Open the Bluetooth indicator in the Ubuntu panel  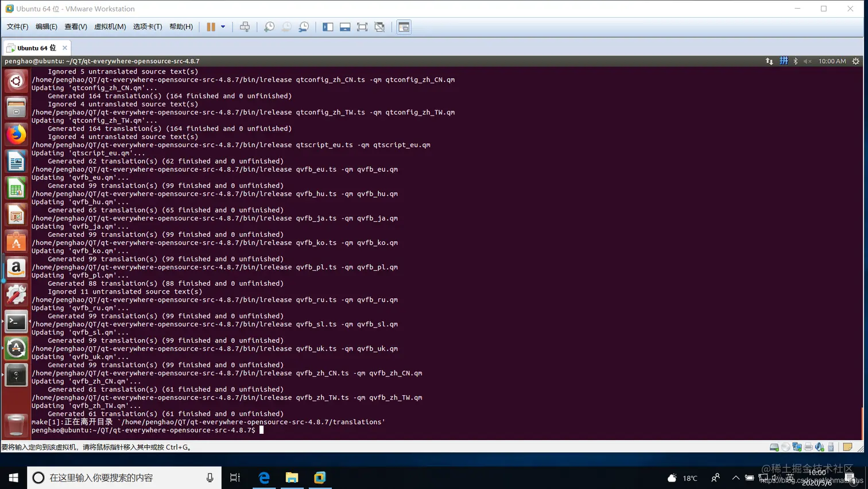796,61
